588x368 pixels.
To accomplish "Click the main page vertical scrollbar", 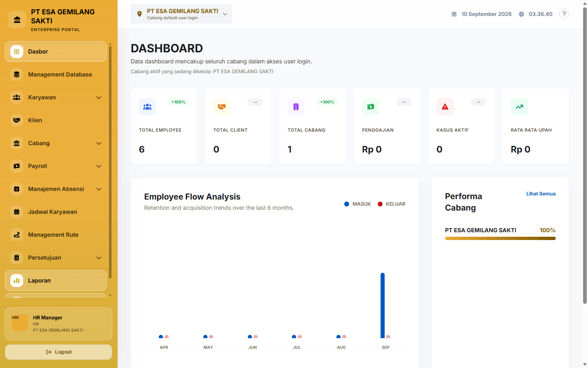I will coord(585,155).
